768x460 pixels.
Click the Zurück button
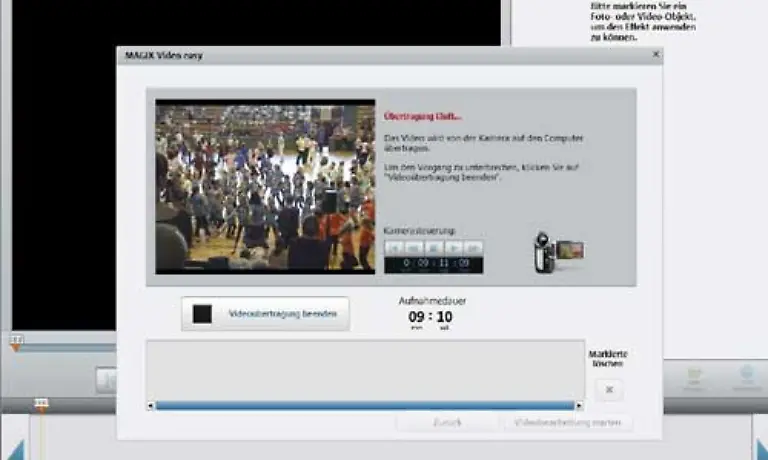tap(446, 423)
